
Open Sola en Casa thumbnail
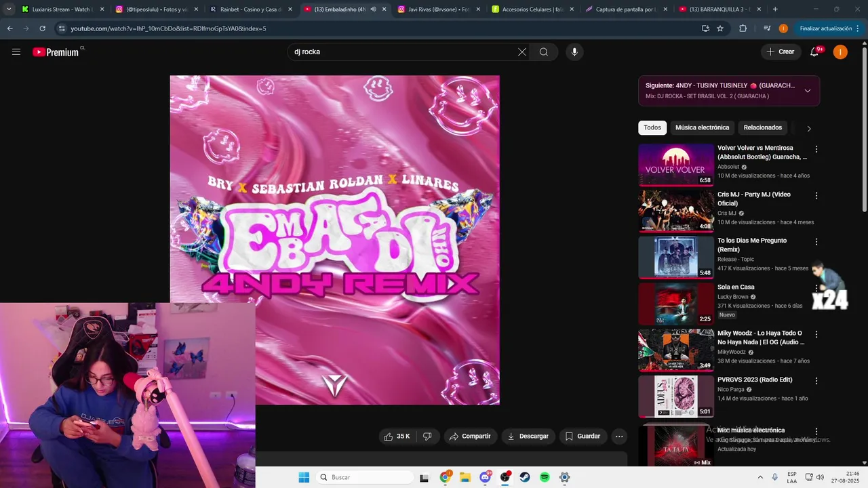pyautogui.click(x=676, y=304)
